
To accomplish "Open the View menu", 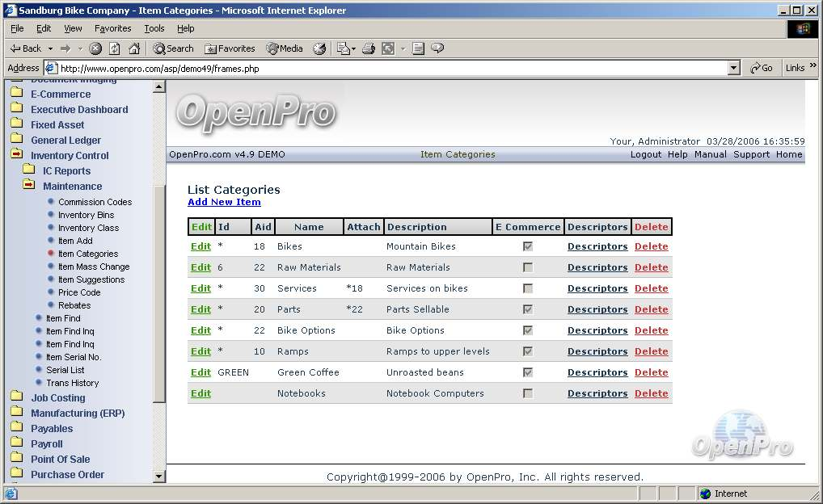I will (x=73, y=28).
